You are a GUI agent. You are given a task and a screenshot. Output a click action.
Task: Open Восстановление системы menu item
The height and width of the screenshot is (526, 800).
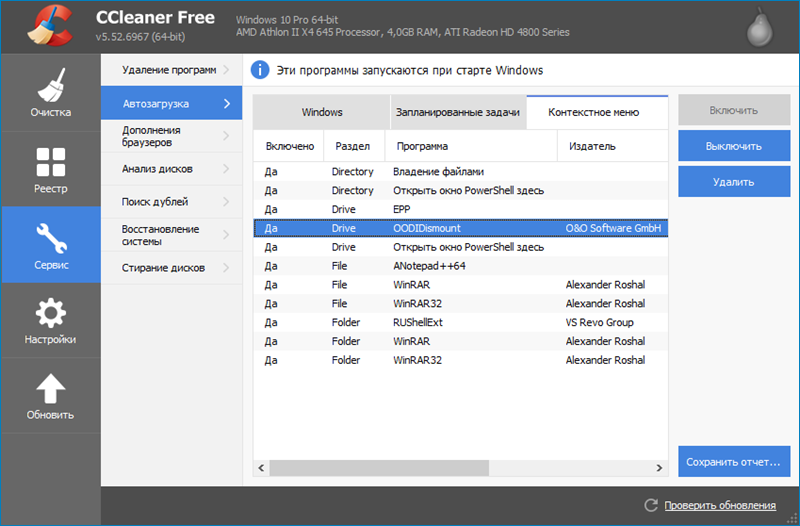(171, 235)
